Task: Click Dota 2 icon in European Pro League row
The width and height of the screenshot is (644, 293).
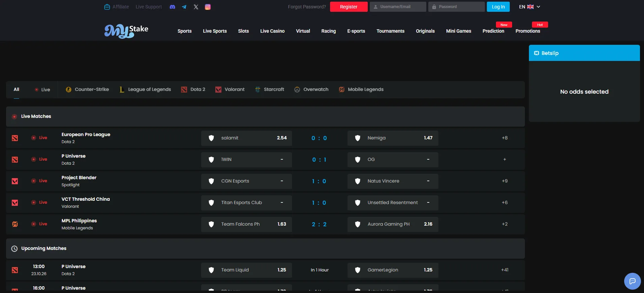Action: tap(15, 138)
